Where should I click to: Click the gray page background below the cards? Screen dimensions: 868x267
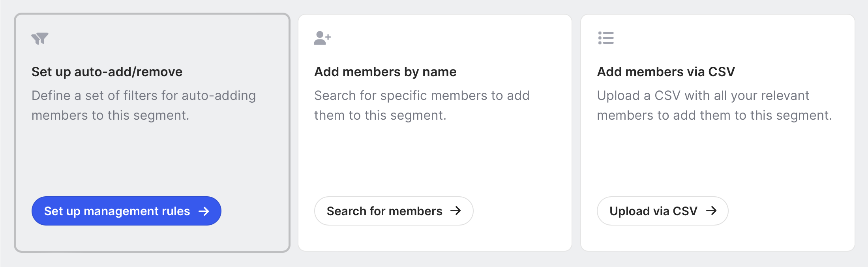click(434, 261)
